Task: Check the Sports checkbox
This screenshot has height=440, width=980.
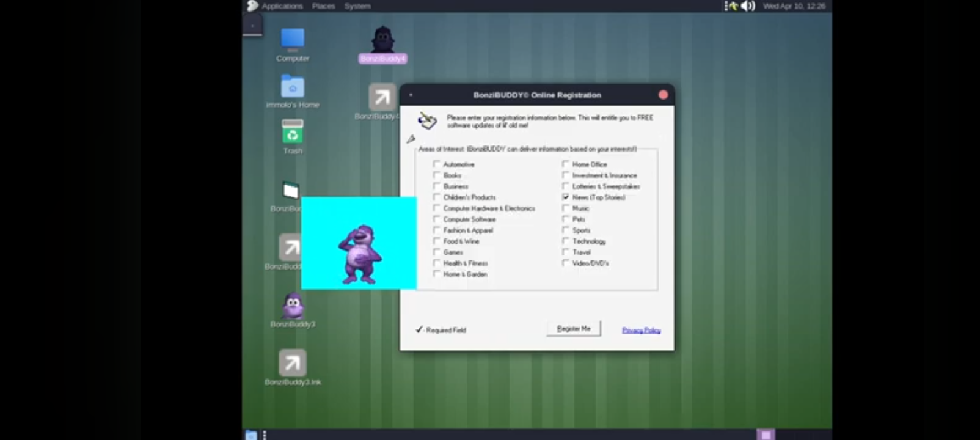Action: (x=566, y=230)
